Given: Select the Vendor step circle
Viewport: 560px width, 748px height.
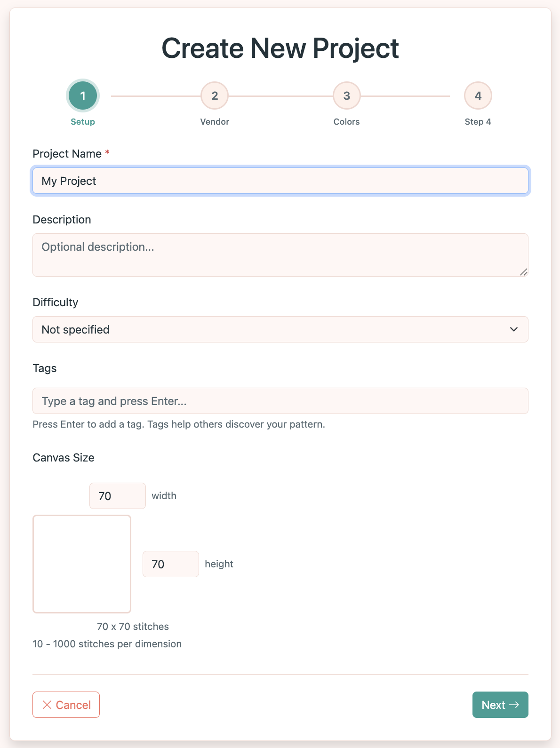Looking at the screenshot, I should tap(215, 95).
